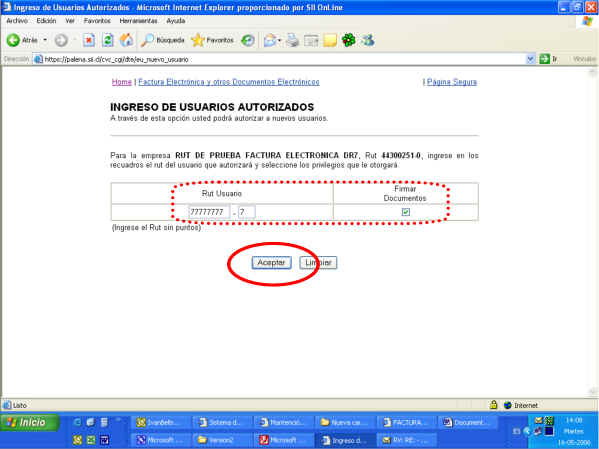Click the Rut Usuario number field
Image resolution: width=599 pixels, height=449 pixels.
tap(209, 212)
